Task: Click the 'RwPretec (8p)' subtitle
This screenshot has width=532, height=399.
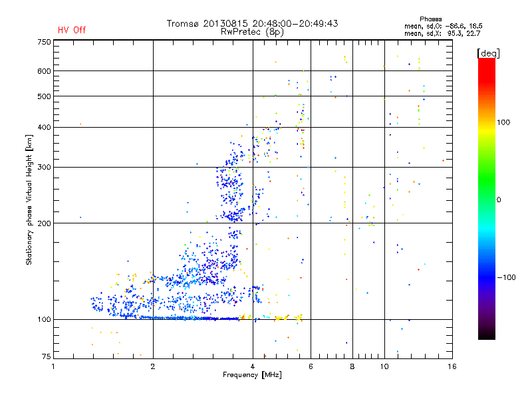Action: coord(252,32)
